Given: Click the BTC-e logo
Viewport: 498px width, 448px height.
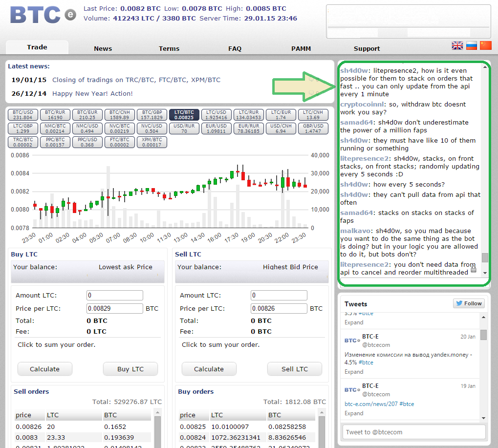Looking at the screenshot, I should 43,15.
